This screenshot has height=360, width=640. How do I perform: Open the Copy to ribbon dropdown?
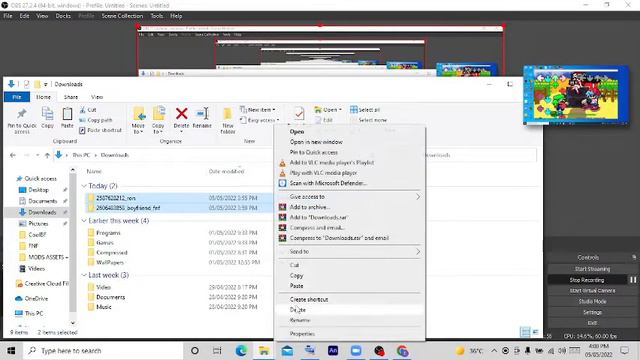coord(158,121)
